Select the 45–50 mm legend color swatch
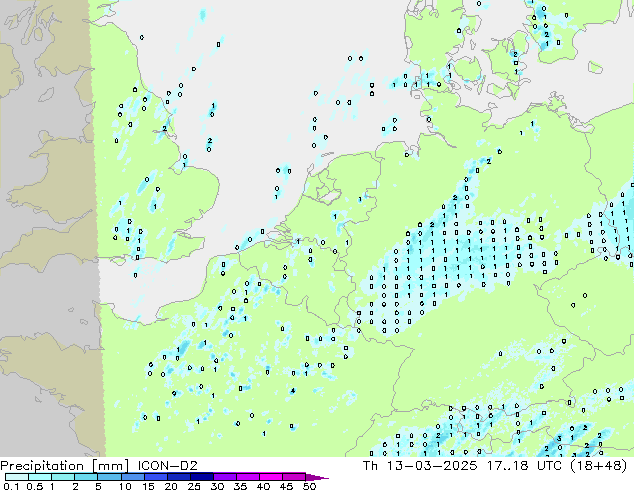This screenshot has height=490, width=634. click(x=294, y=477)
